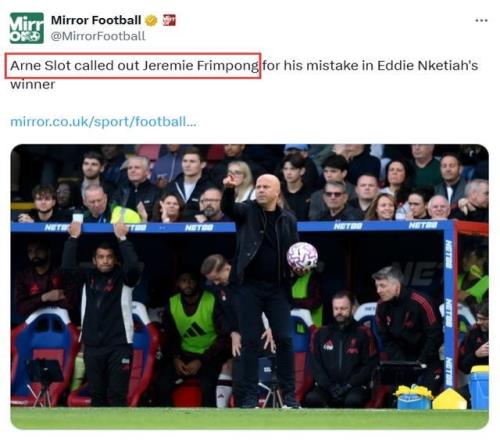Click the highlighted Arne Slot headline text
500x440 pixels.
[133, 66]
